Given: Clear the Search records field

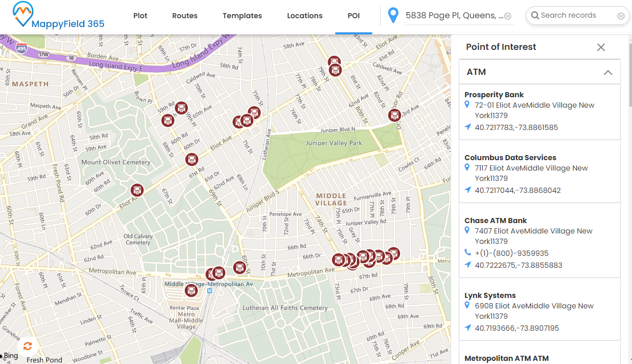Looking at the screenshot, I should click(621, 16).
